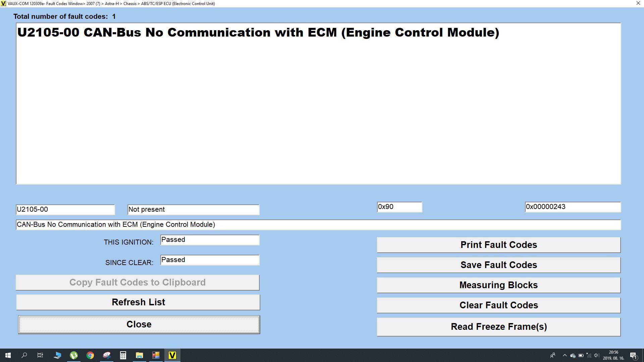The width and height of the screenshot is (644, 362).
Task: Select VAUX-COM taskbar icon
Action: tap(172, 355)
